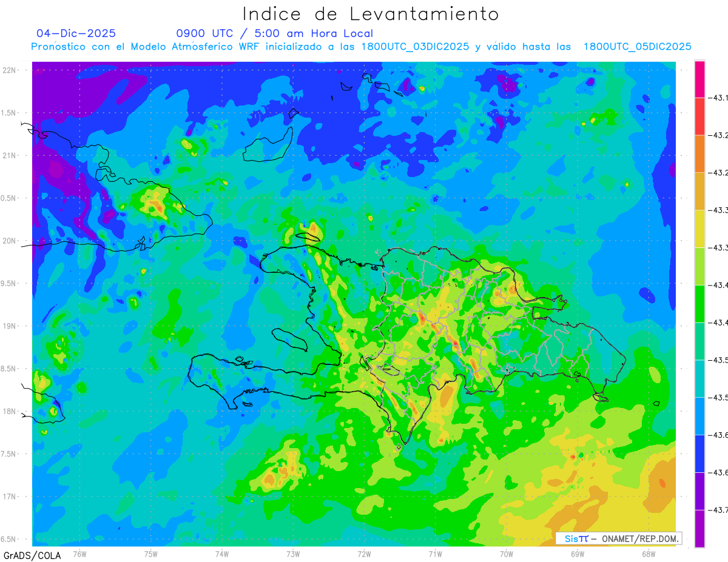Click the '72W' longitude label
728x562 pixels.
[364, 554]
